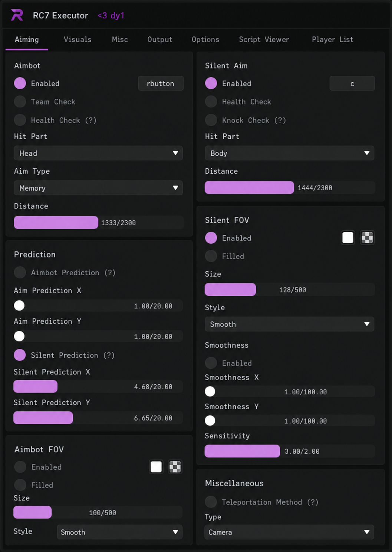Adjust the Silent Aim Distance slider 1444/2300

(290, 188)
